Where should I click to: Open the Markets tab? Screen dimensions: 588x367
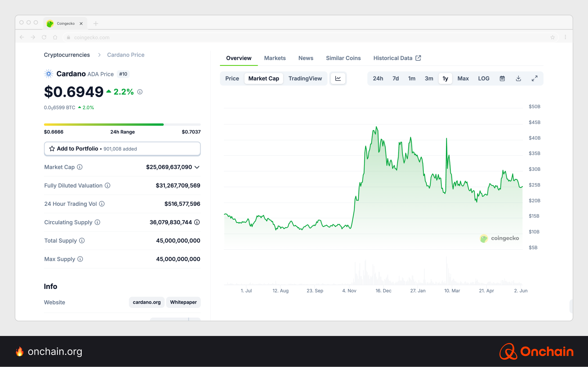275,58
